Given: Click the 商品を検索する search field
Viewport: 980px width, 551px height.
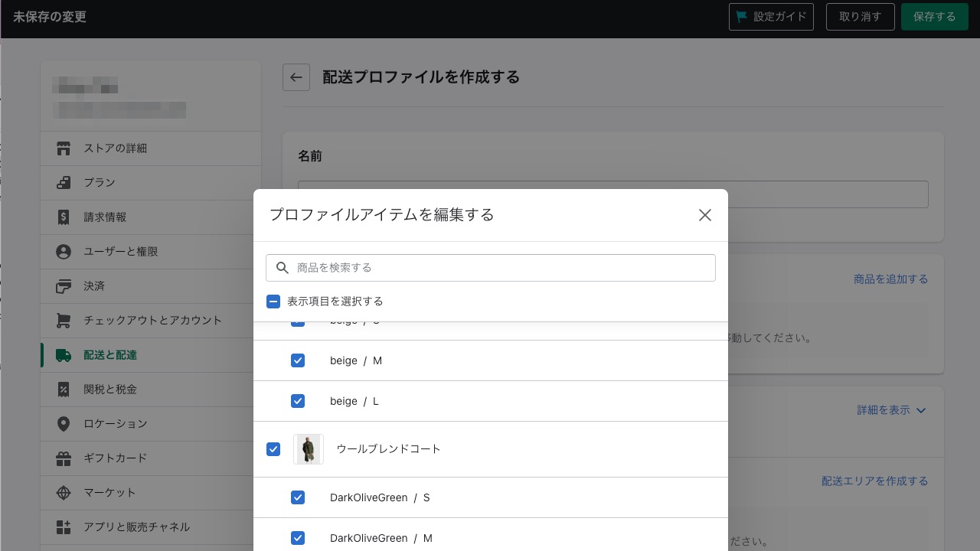Looking at the screenshot, I should (x=491, y=268).
